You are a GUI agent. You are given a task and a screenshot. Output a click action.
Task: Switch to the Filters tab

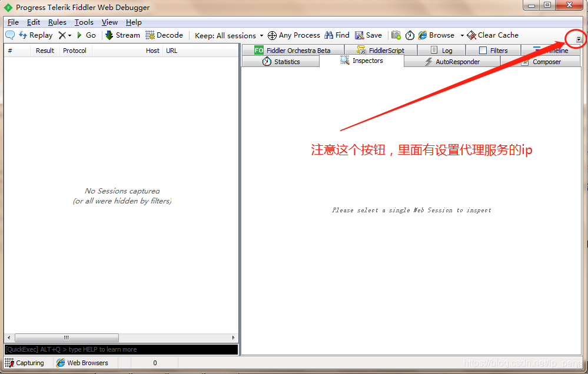pos(493,50)
